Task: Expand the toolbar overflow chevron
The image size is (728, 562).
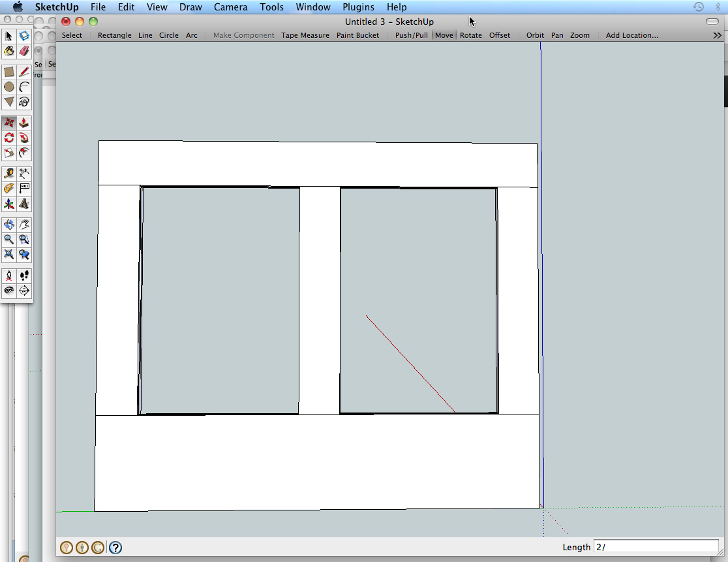Action: (717, 35)
